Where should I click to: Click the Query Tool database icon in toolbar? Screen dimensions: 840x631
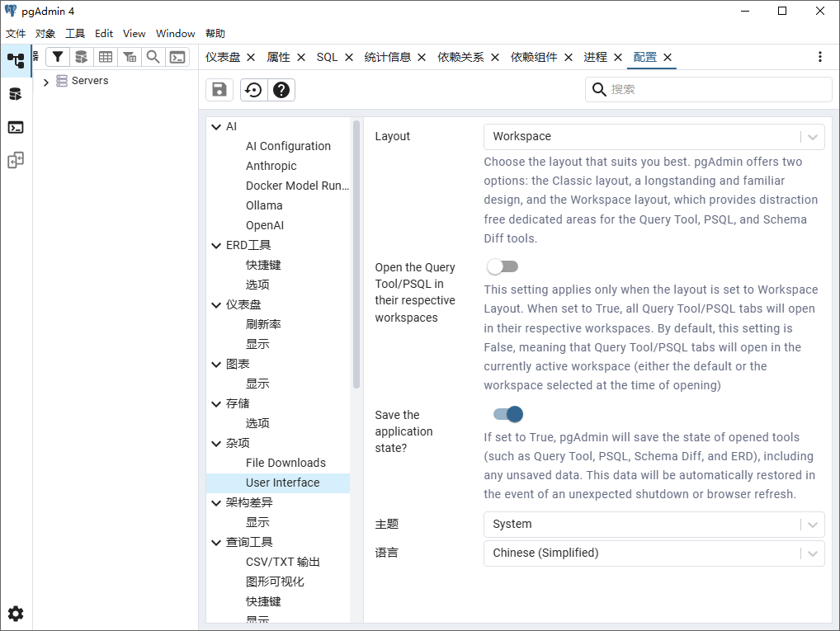[81, 57]
